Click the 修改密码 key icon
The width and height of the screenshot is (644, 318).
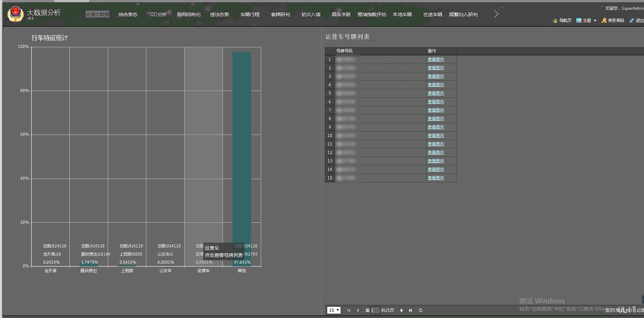(604, 21)
